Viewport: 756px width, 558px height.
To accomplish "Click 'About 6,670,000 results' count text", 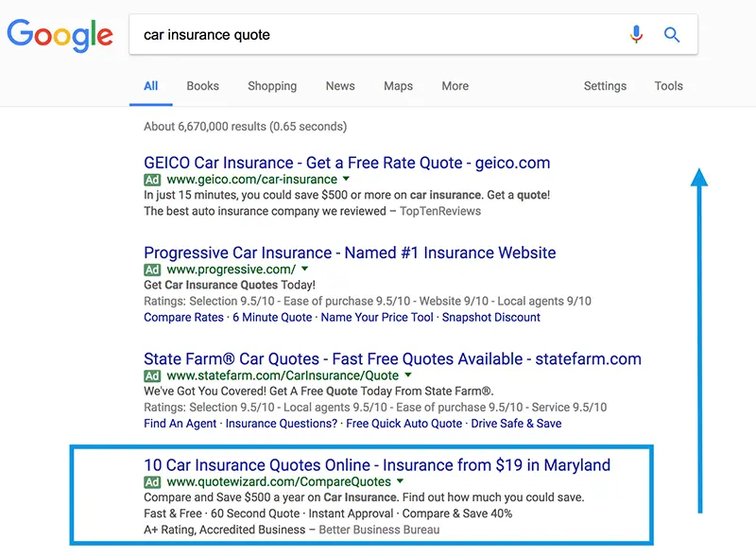I will coord(245,127).
